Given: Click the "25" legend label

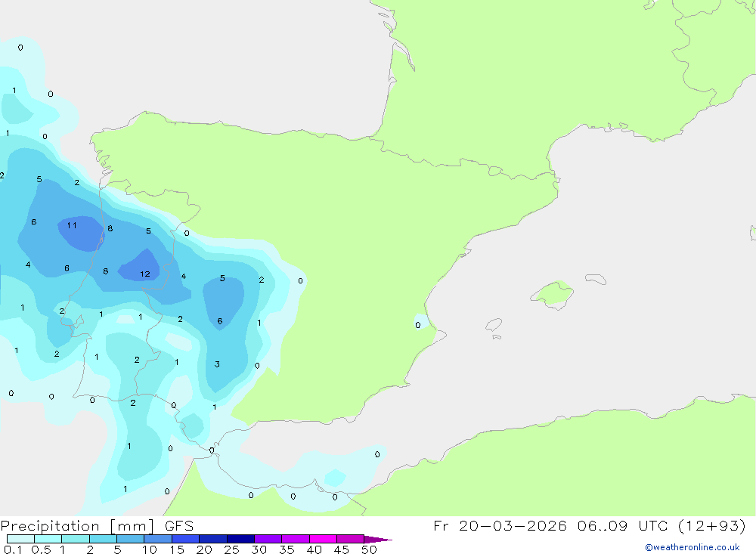Looking at the screenshot, I should coord(231,549).
